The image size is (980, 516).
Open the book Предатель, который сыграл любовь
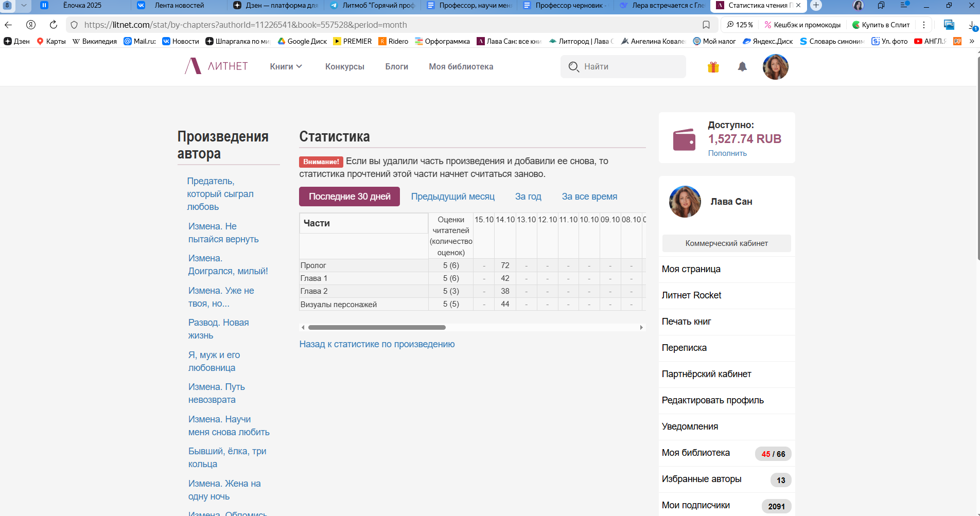(220, 194)
